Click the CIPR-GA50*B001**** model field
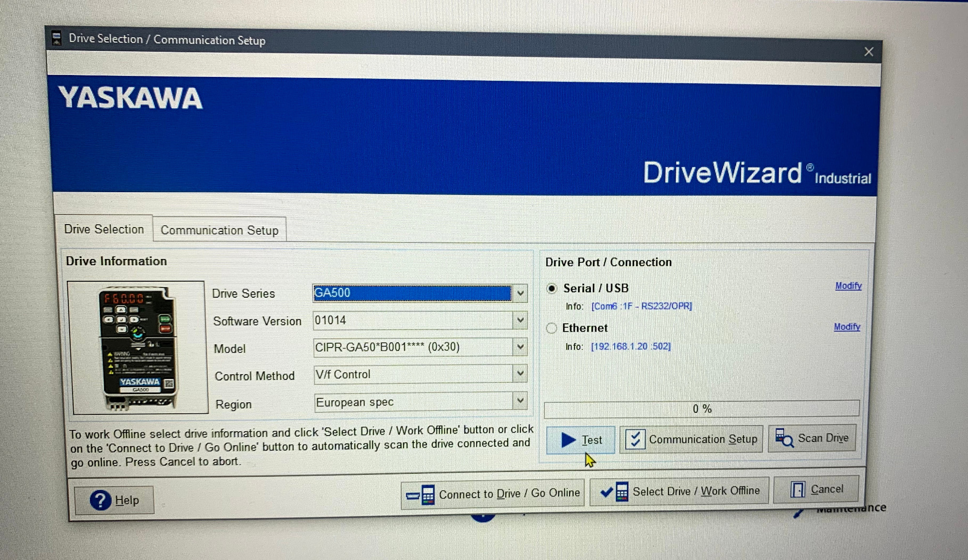The image size is (968, 560). tap(412, 347)
